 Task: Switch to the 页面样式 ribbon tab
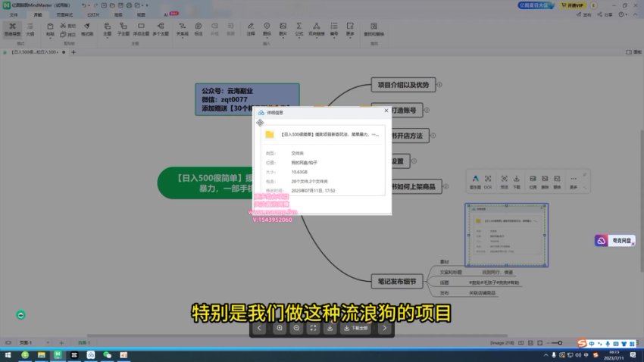pyautogui.click(x=64, y=14)
